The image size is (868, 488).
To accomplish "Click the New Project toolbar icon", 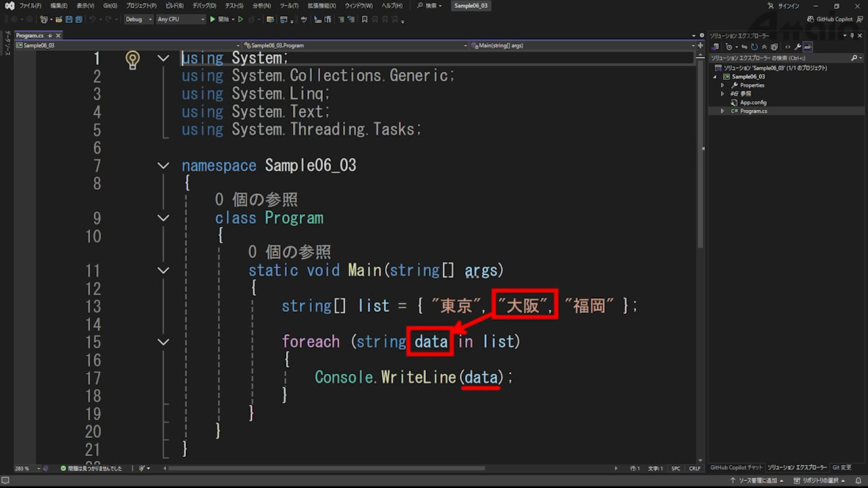I will point(43,19).
